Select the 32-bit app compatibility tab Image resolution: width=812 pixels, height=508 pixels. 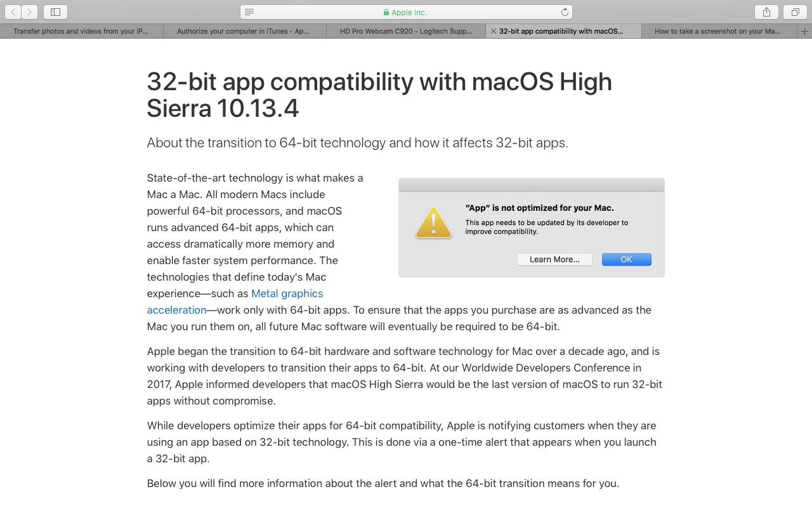563,31
